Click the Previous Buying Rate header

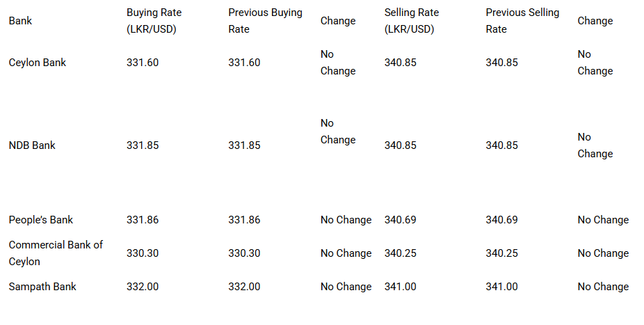click(266, 21)
